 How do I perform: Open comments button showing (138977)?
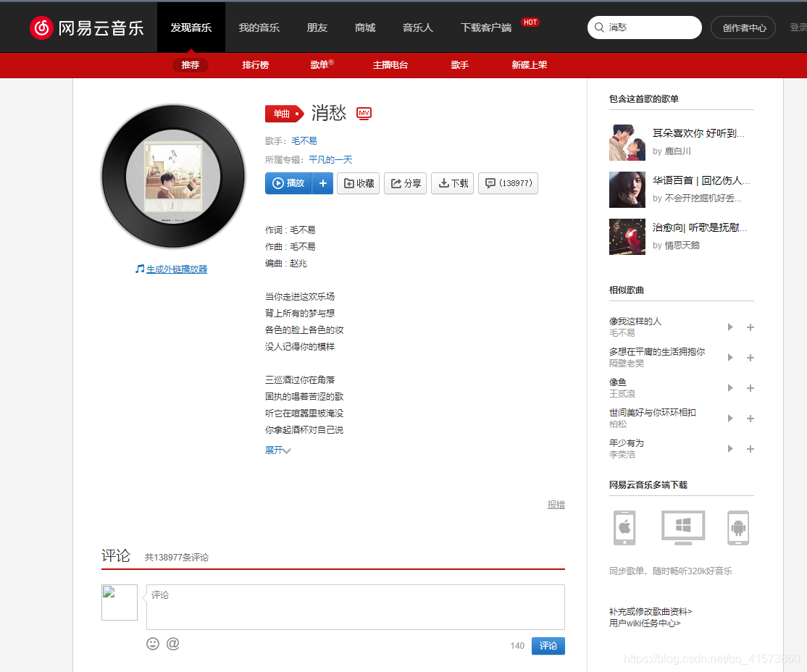(508, 183)
